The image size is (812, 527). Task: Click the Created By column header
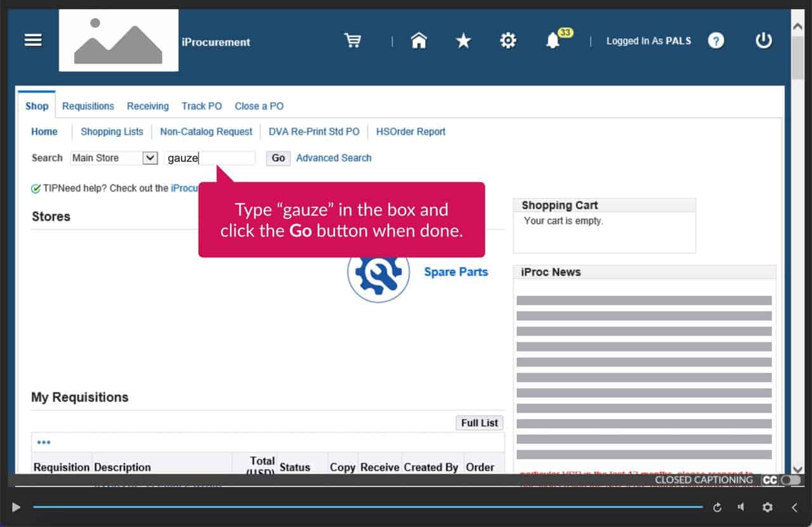431,467
